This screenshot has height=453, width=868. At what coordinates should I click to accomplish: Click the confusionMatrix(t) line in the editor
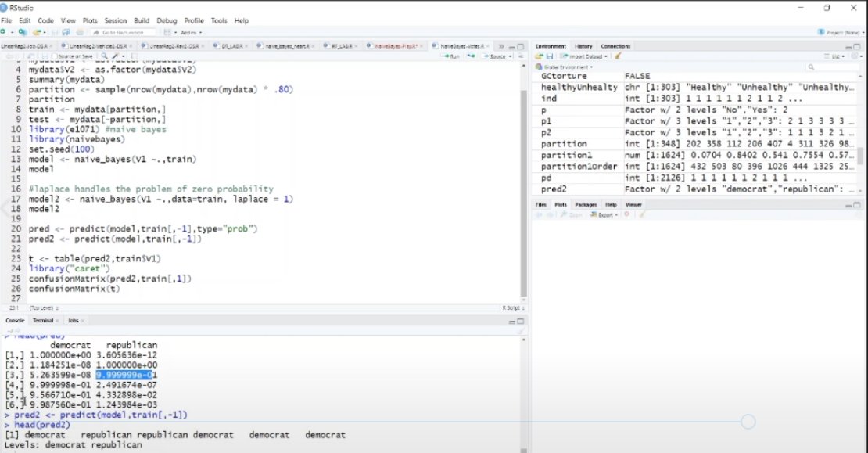(74, 289)
